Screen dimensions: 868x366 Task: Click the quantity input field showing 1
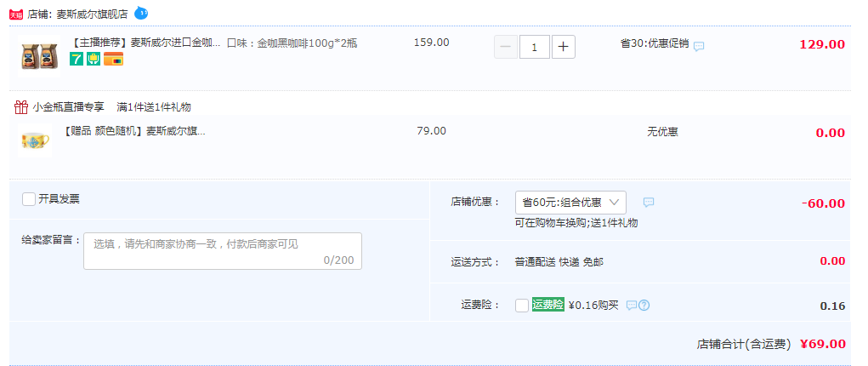pyautogui.click(x=535, y=47)
